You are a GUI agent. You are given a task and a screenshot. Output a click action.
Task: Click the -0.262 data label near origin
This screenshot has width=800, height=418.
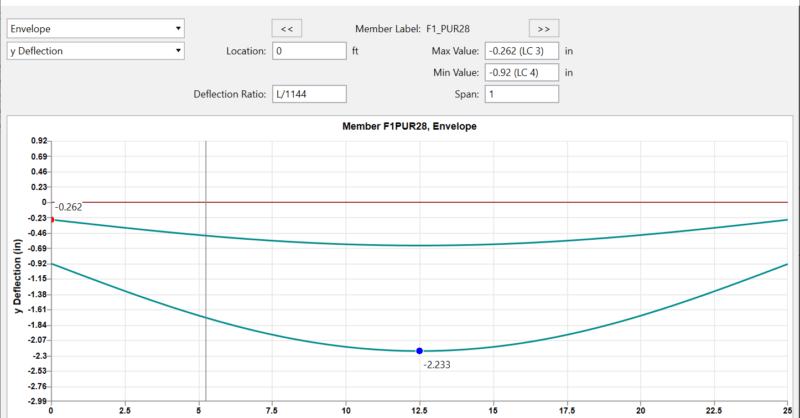(x=67, y=207)
